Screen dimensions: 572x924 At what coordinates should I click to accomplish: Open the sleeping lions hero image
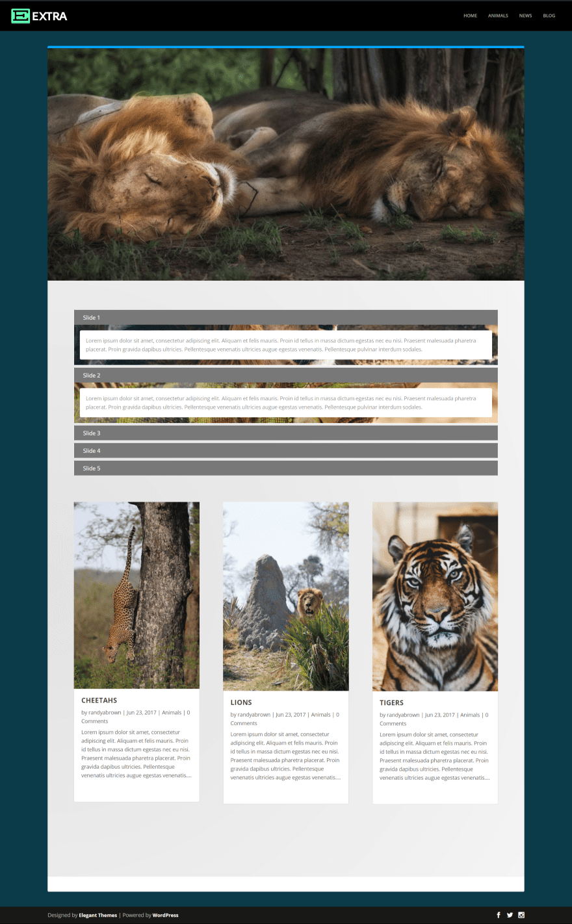286,164
